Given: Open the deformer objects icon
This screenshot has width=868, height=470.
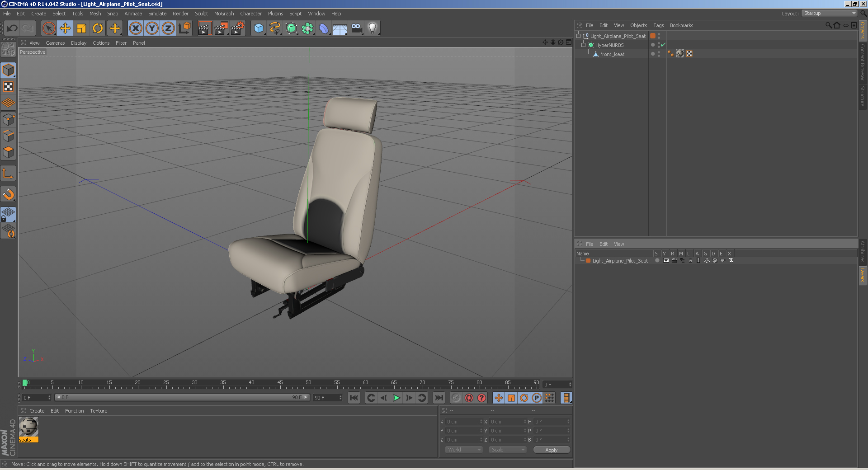Looking at the screenshot, I should tap(324, 28).
